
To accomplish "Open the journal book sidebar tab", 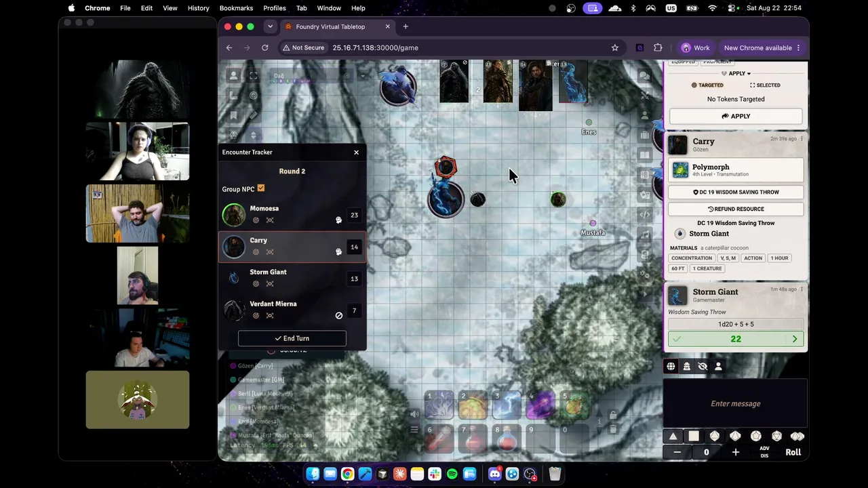I will point(645,155).
